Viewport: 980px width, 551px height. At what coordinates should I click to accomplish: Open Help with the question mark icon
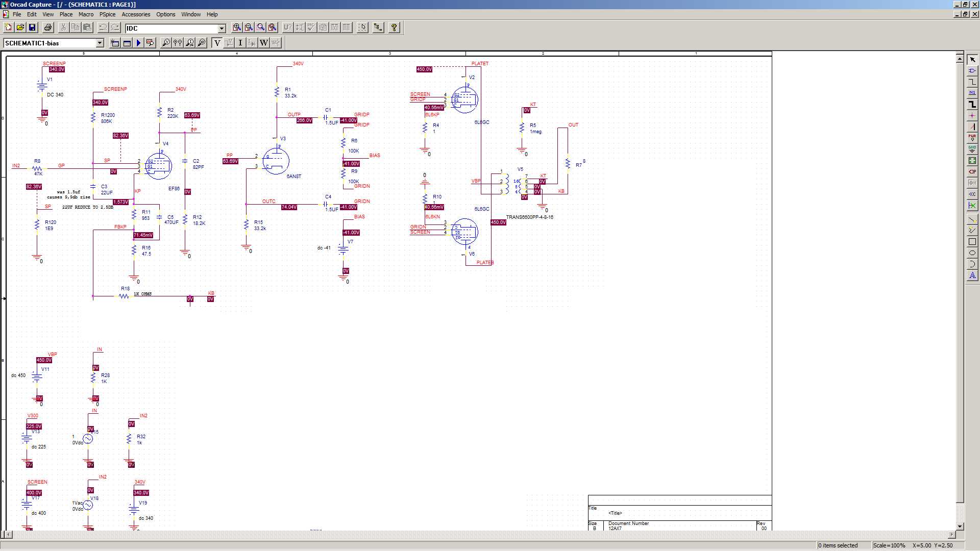click(394, 28)
